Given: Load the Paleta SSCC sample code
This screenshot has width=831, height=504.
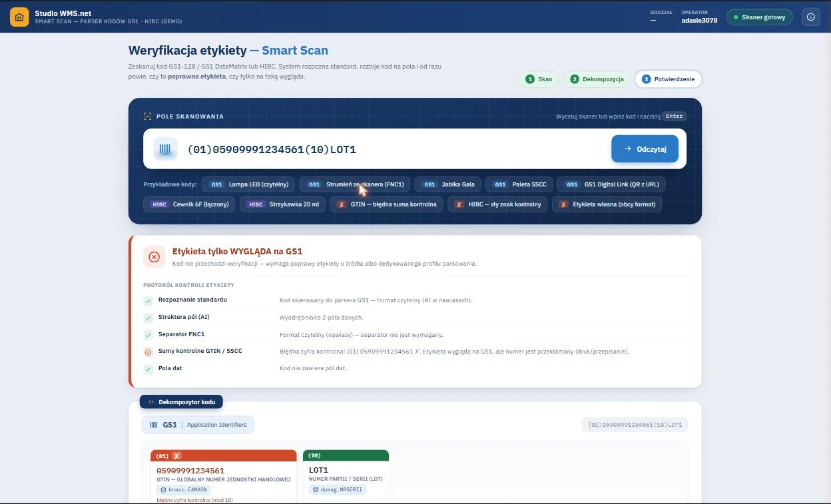Looking at the screenshot, I should 519,184.
